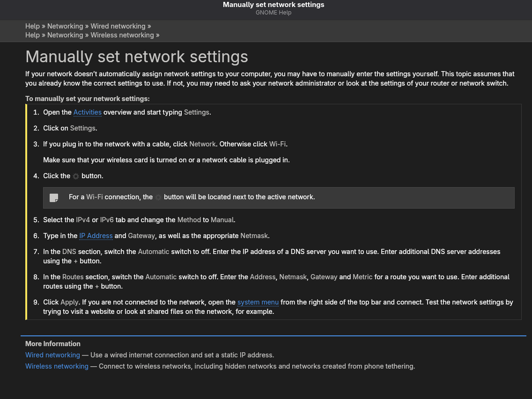532x399 pixels.
Task: Select Help in the Wireless networking breadcrumb row
Action: point(32,35)
